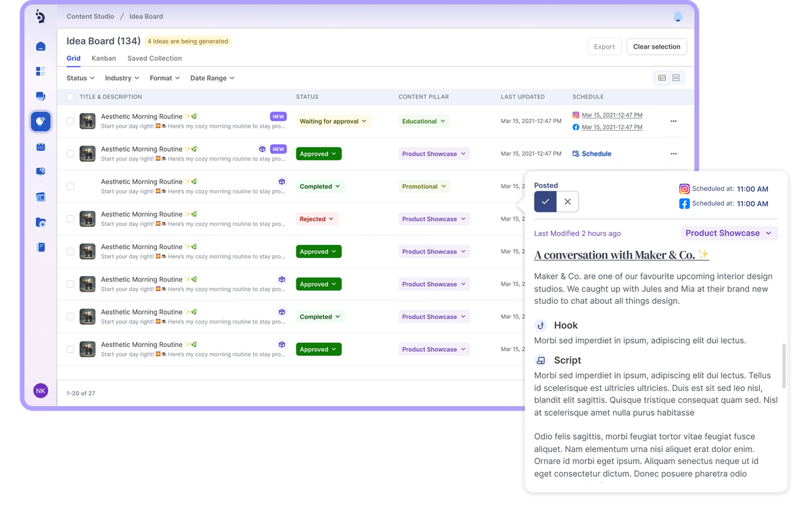Open the ellipsis menu for Waiting for approval row
812x525 pixels.
[673, 121]
